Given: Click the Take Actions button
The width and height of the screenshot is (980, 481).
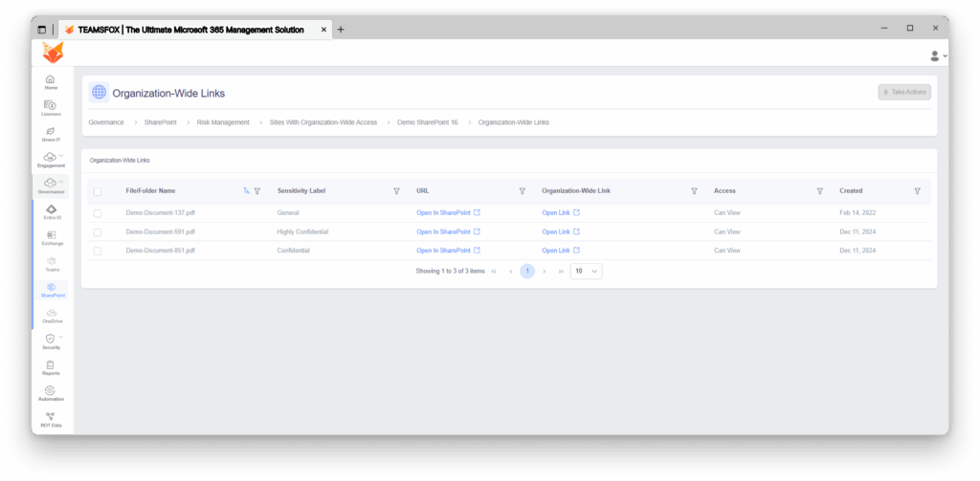Looking at the screenshot, I should click(x=904, y=93).
